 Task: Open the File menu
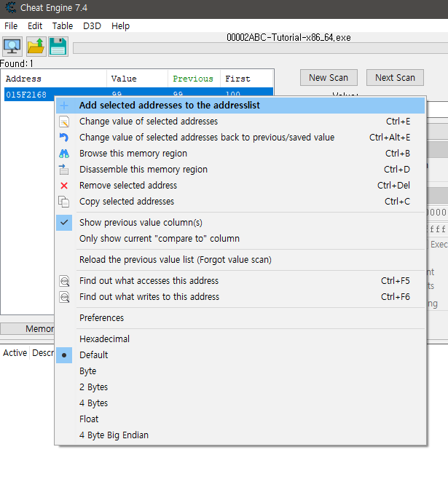[x=11, y=26]
